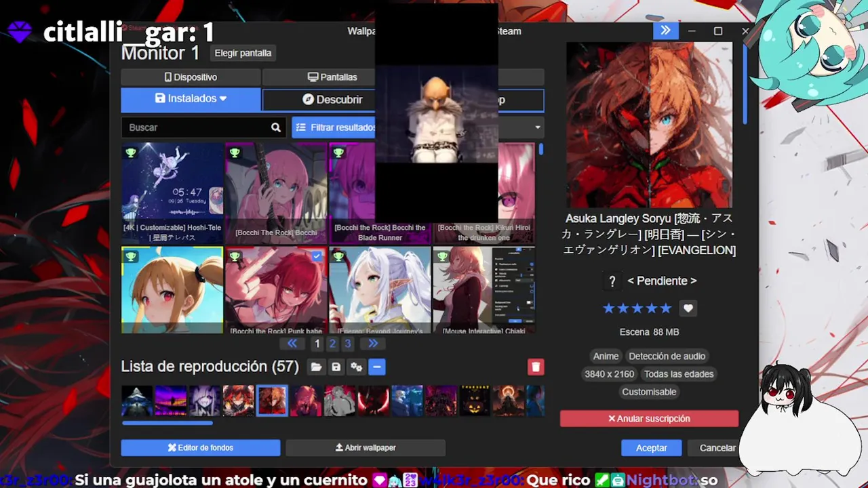Open the Descubrir tab

332,100
